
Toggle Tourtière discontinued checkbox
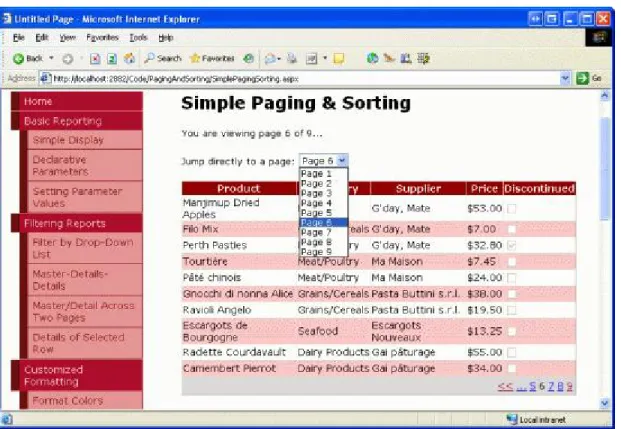coord(512,261)
